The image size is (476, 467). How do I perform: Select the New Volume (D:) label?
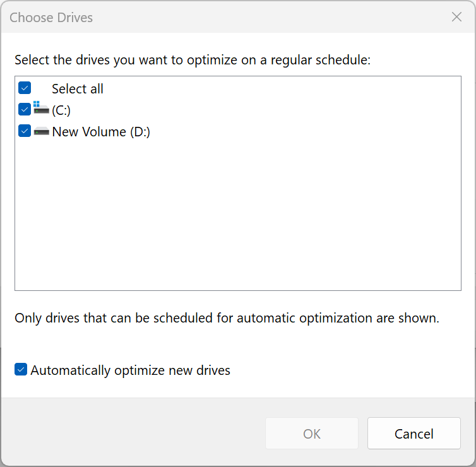pyautogui.click(x=101, y=132)
